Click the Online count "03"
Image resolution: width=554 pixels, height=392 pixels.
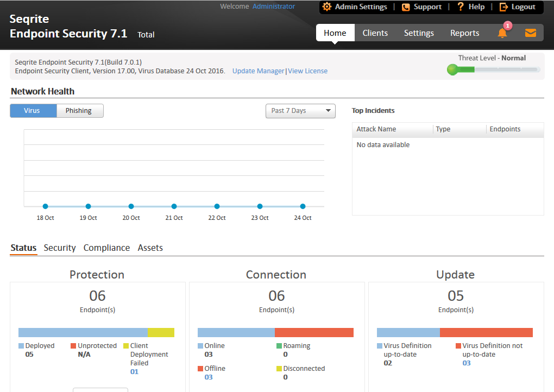[209, 354]
